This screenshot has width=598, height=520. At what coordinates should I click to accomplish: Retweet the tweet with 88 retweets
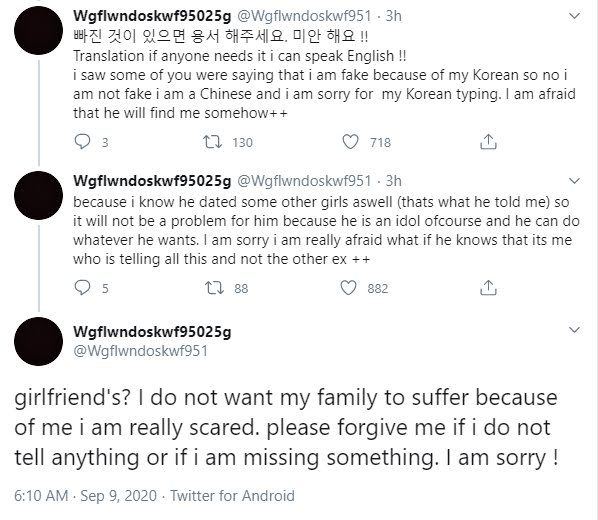point(214,288)
